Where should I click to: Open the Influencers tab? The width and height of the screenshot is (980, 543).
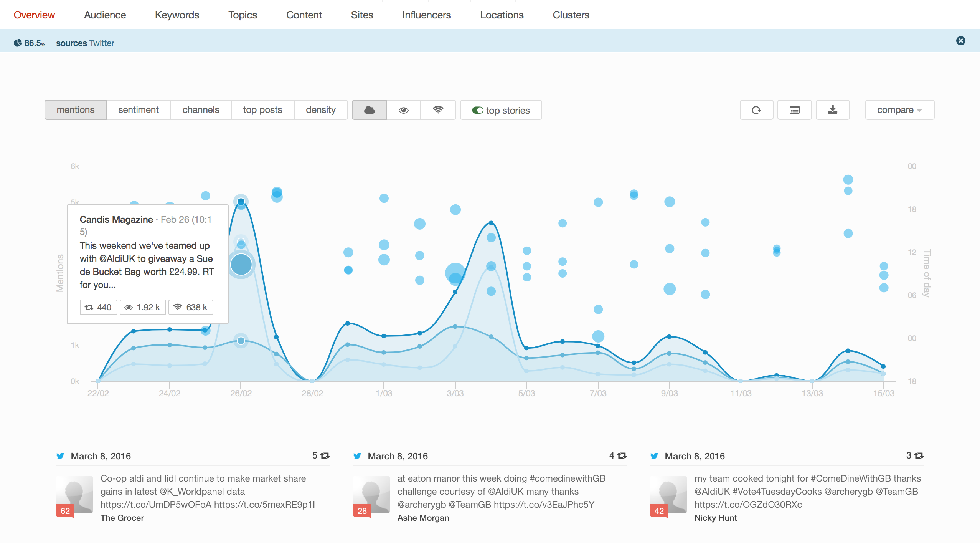(x=426, y=15)
